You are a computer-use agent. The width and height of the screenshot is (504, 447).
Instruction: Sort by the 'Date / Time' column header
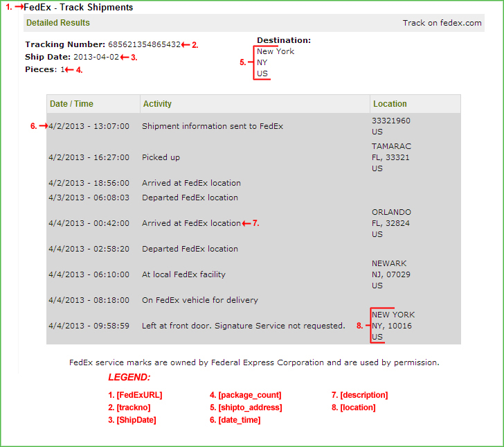[71, 104]
